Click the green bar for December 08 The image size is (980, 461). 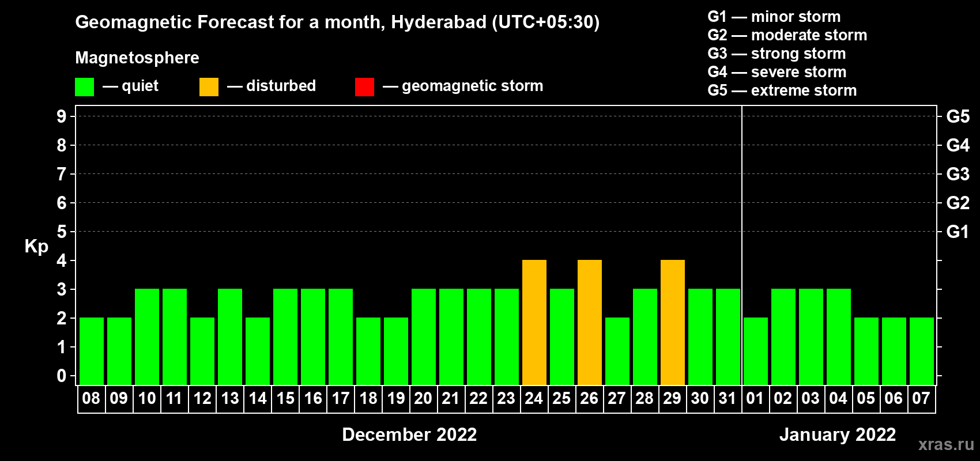[92, 351]
